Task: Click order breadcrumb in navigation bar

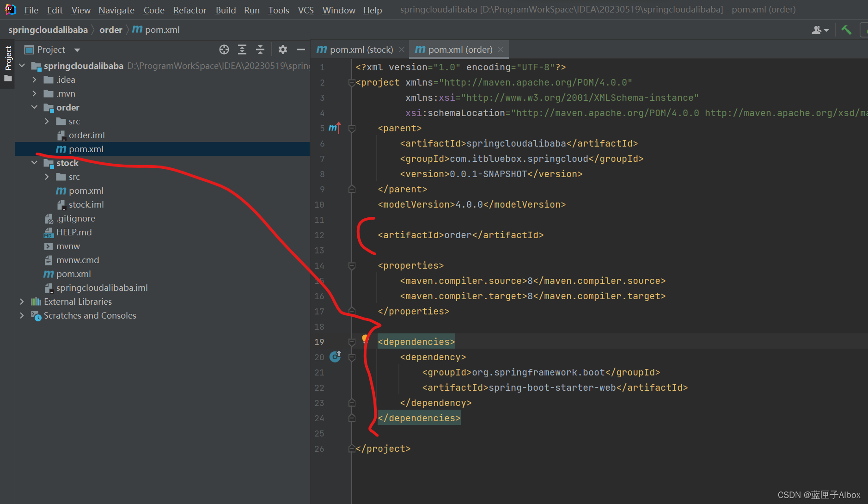Action: [111, 30]
